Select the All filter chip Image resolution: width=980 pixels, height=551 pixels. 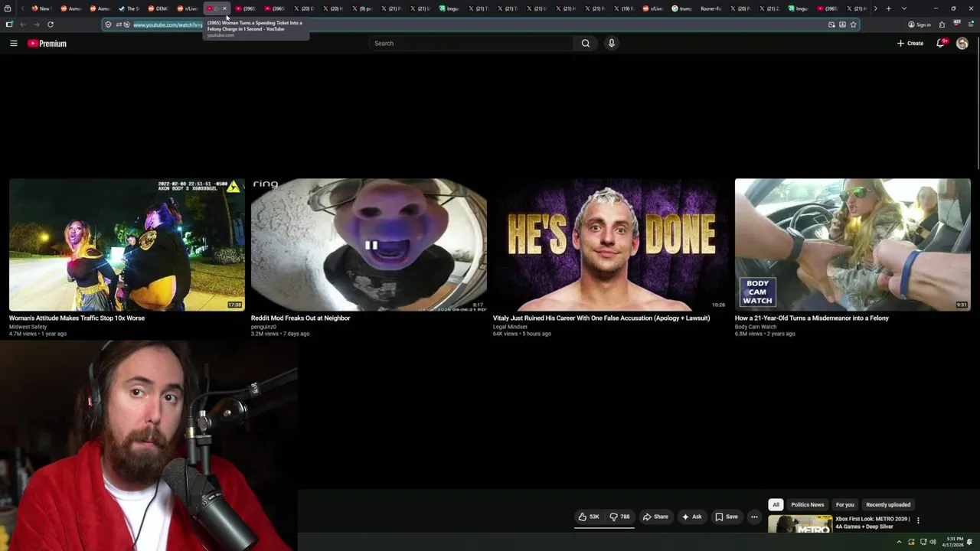click(x=776, y=504)
